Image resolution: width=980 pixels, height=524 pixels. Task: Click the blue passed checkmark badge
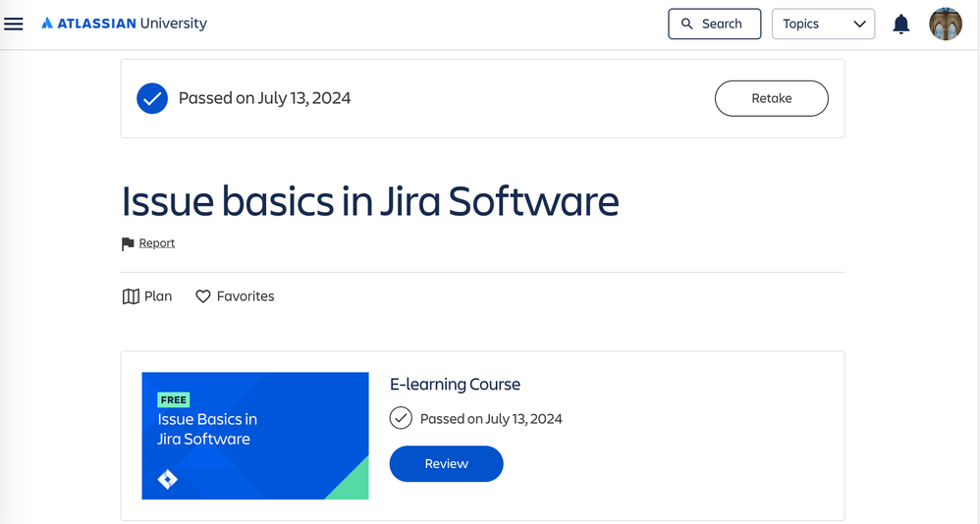[x=152, y=98]
